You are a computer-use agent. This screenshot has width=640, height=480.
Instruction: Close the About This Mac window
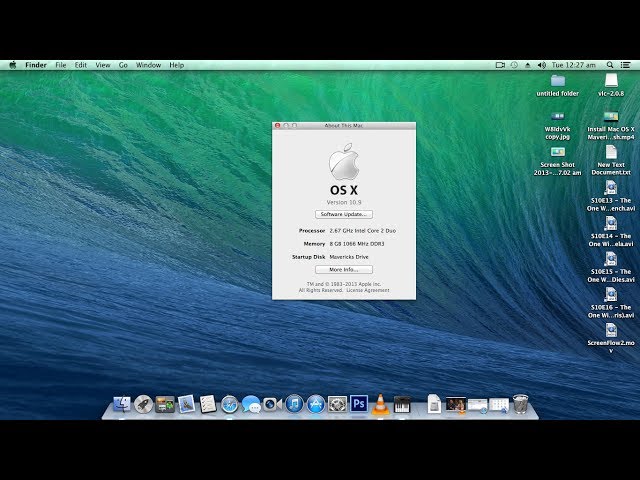(x=278, y=126)
